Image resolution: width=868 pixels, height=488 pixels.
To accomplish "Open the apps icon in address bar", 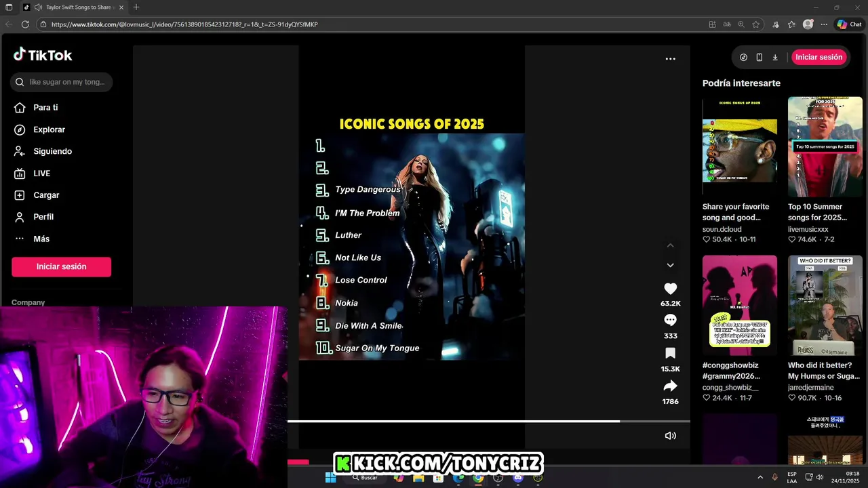I will pos(712,24).
